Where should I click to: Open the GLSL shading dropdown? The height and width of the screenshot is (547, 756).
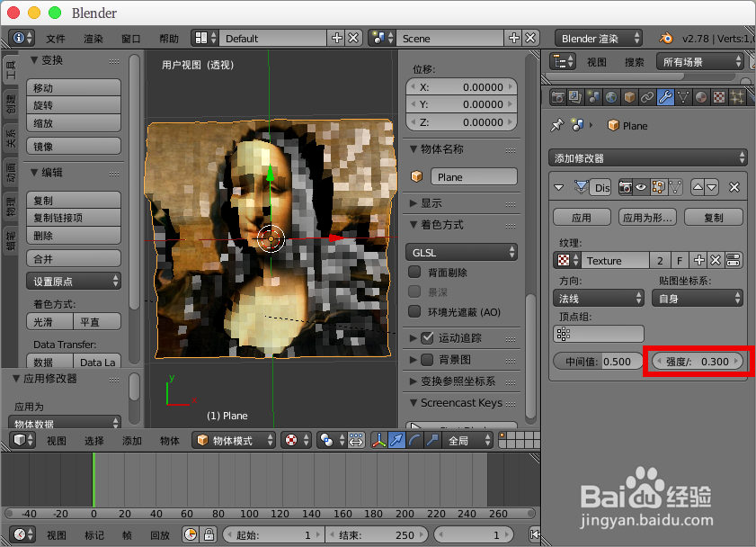[x=461, y=252]
